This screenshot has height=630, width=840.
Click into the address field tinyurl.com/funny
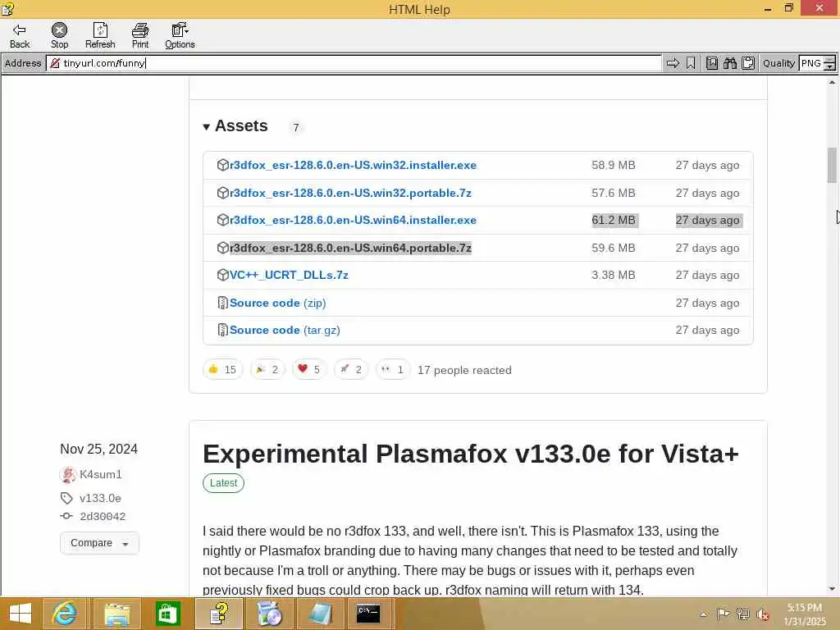click(354, 63)
